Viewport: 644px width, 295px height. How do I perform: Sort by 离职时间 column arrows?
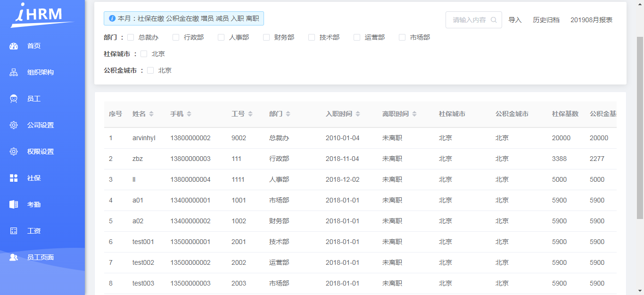414,114
